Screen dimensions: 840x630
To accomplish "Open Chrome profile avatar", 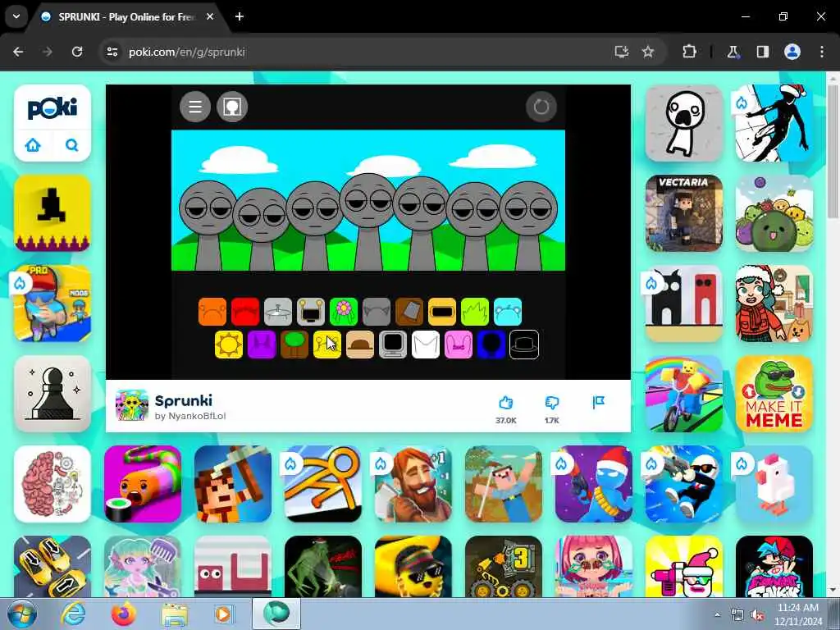I will point(792,52).
